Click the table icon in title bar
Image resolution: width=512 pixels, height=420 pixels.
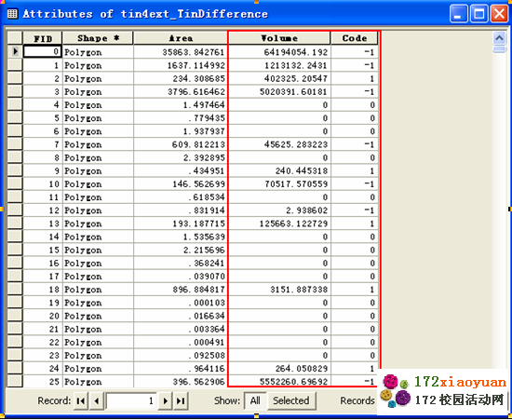12,14
